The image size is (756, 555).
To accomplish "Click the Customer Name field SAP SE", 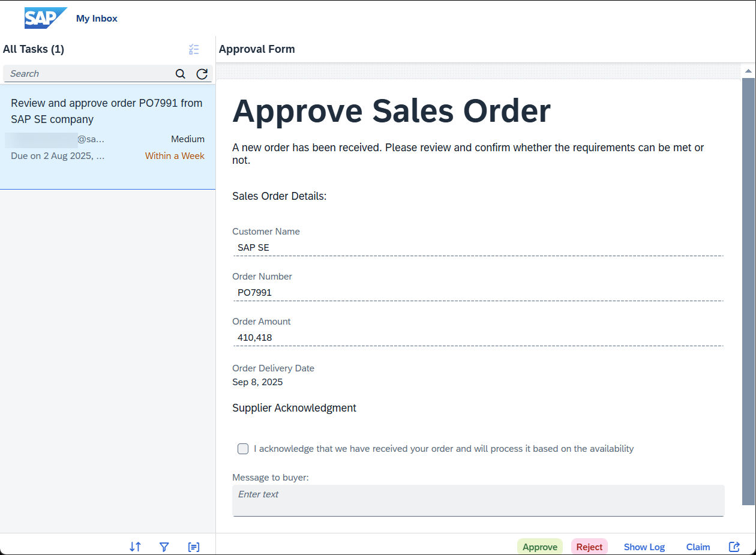I will coord(478,247).
